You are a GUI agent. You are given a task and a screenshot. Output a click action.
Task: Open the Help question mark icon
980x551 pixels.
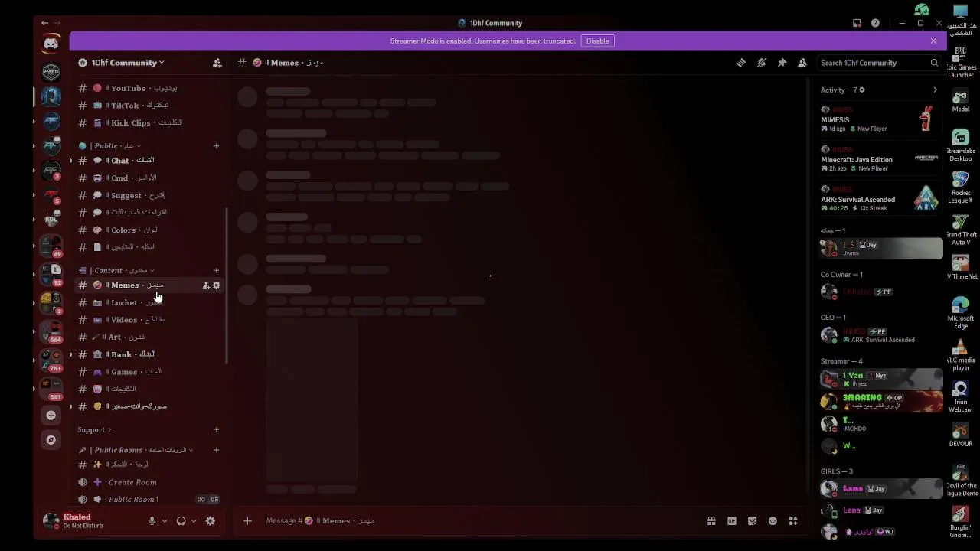coord(875,23)
